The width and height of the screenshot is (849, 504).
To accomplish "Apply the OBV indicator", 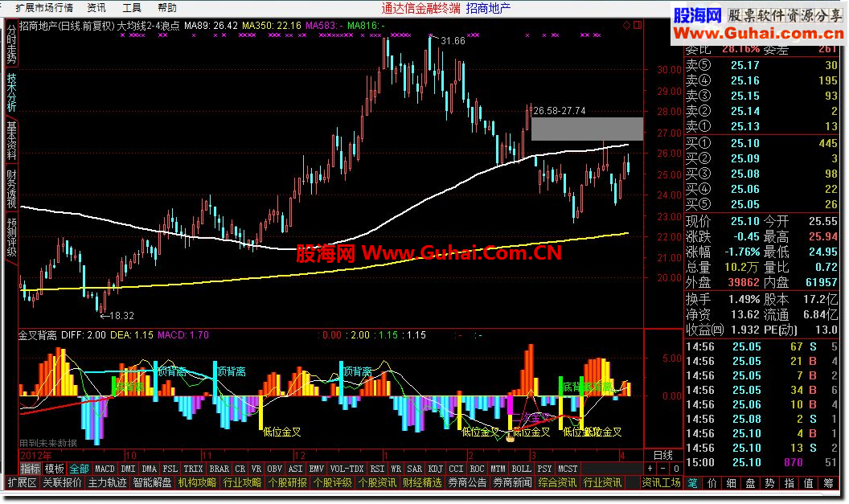I will [275, 469].
